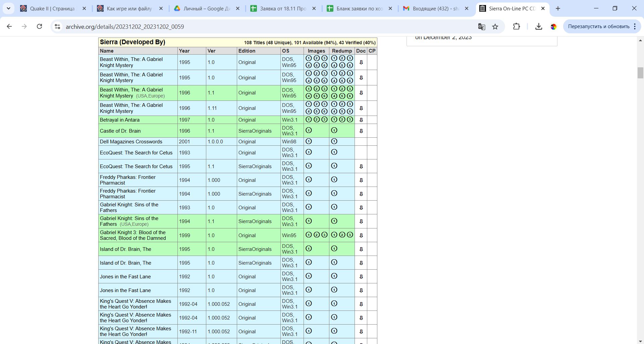Image resolution: width=644 pixels, height=344 pixels.
Task: Download the doc for EcoQuest 1995 SierraOriginals
Action: click(361, 166)
